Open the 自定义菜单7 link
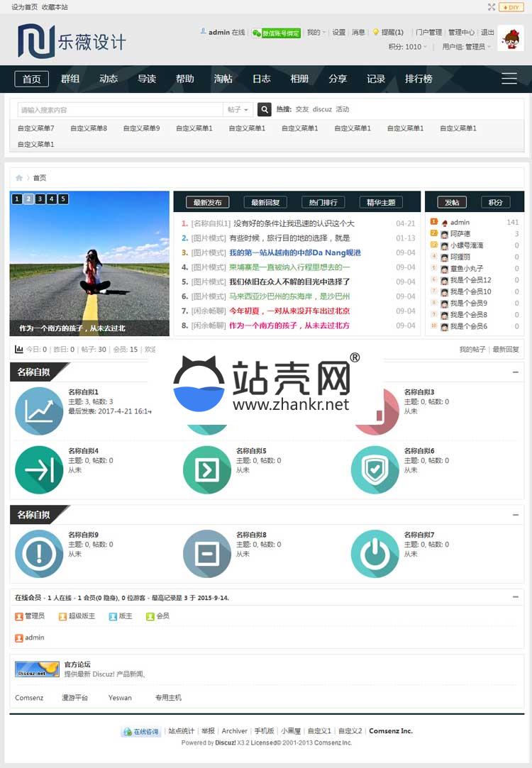Screen dimensions: 532x768 coord(35,128)
